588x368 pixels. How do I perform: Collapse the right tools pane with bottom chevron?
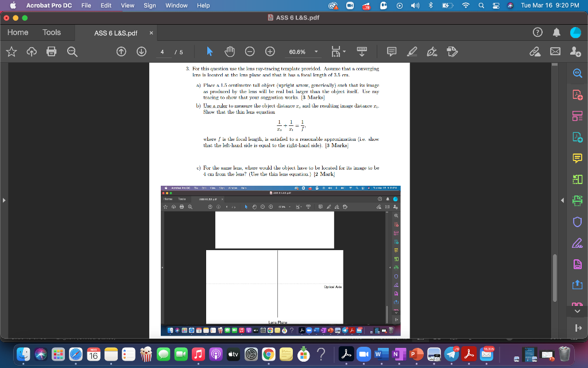[x=578, y=311]
